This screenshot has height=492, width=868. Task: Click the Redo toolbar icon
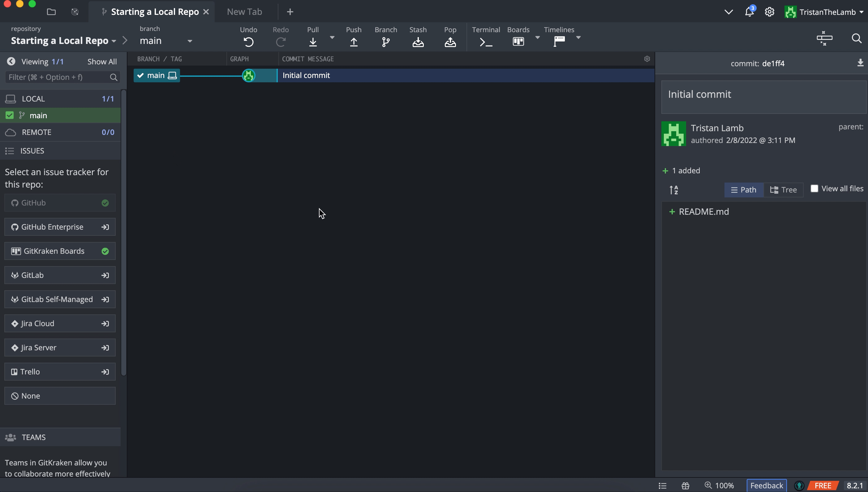[281, 42]
